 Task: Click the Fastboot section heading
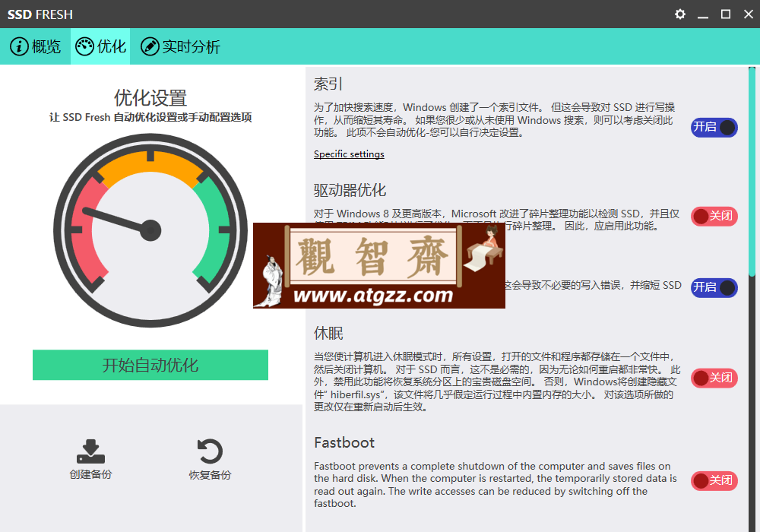pos(344,442)
